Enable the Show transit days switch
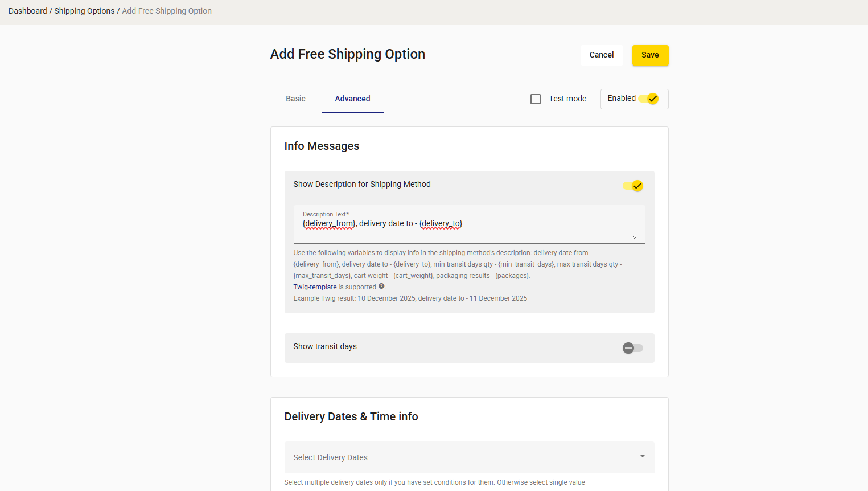The height and width of the screenshot is (491, 868). (x=632, y=348)
